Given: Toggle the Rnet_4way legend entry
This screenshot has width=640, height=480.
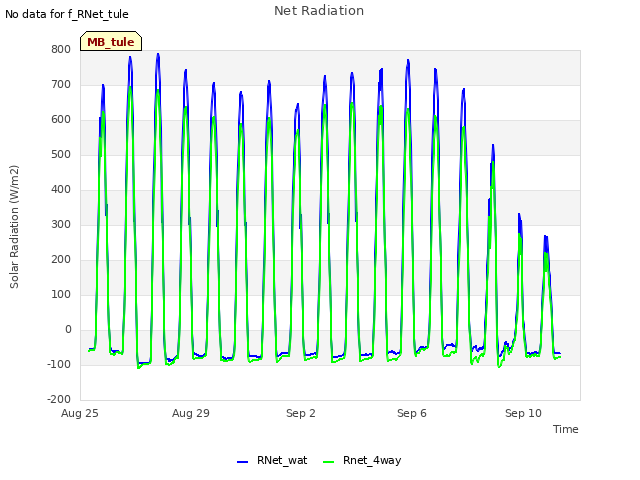Looking at the screenshot, I should click(x=362, y=460).
